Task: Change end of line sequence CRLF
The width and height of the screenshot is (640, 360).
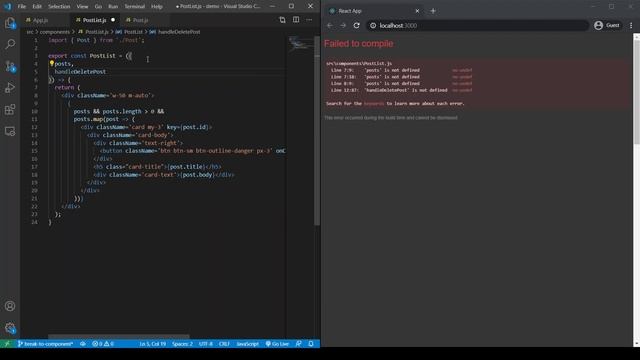Action: coord(224,344)
